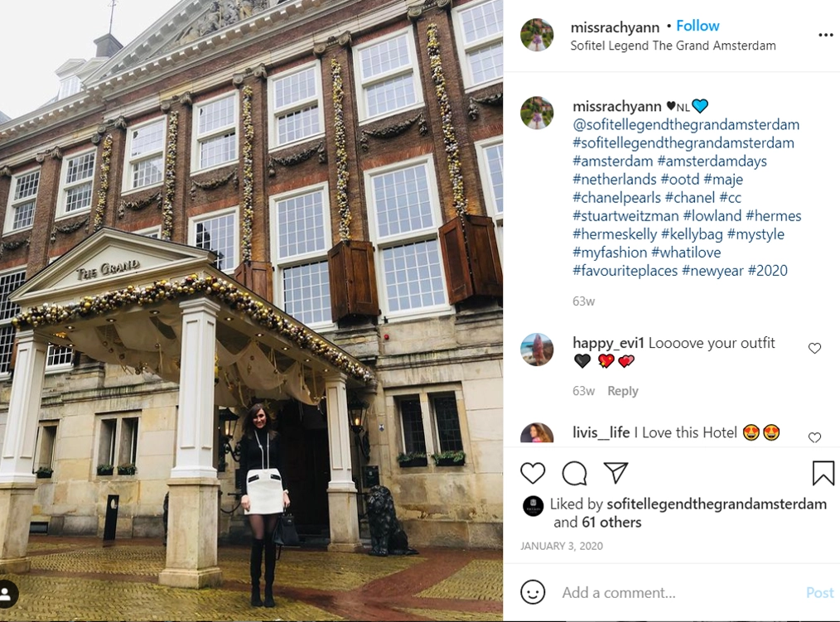Like livis__life's comment heart
Image resolution: width=840 pixels, height=622 pixels.
pyautogui.click(x=814, y=437)
